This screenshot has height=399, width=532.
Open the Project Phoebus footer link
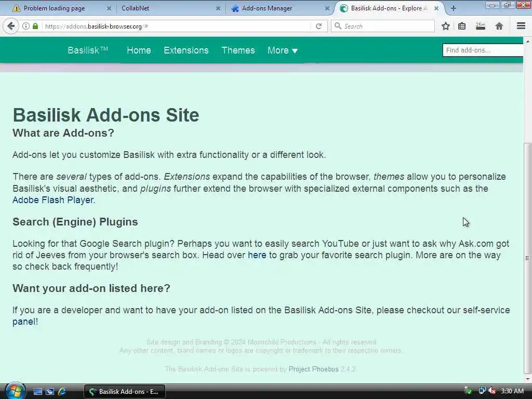[x=313, y=369]
